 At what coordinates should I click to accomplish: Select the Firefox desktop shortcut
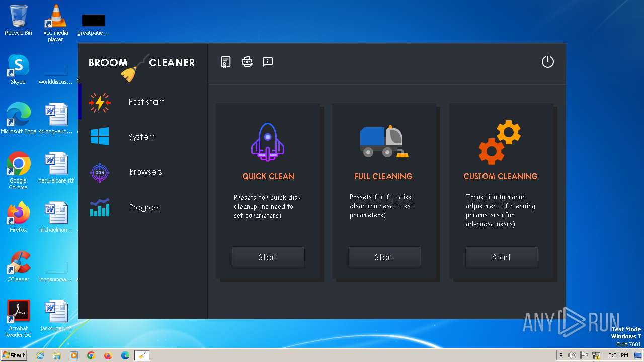coord(18,217)
